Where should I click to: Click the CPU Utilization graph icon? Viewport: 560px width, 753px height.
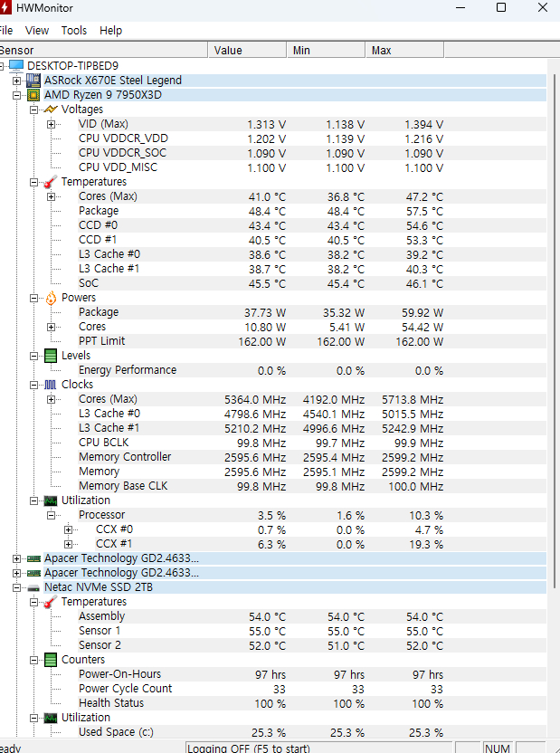click(51, 500)
